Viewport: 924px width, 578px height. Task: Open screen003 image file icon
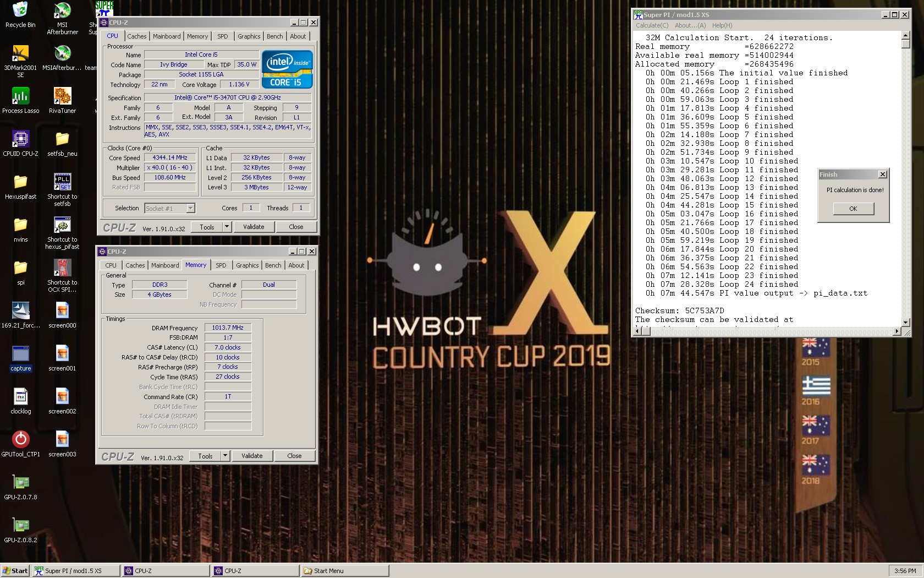tap(62, 444)
